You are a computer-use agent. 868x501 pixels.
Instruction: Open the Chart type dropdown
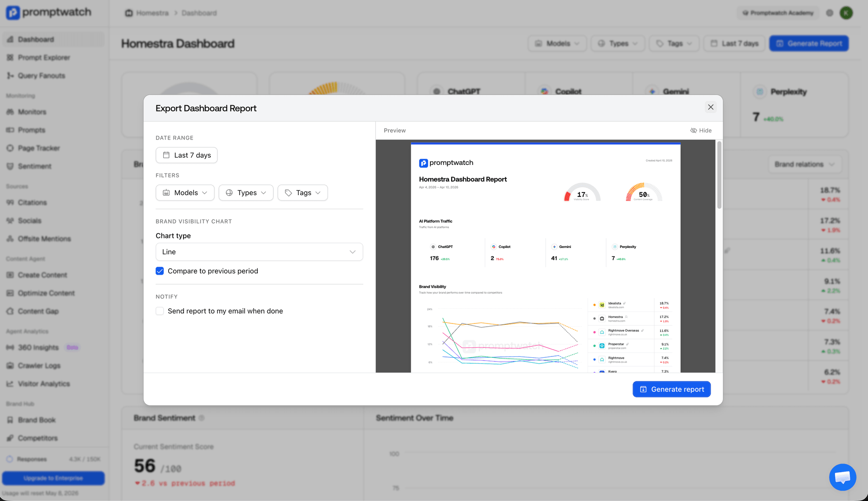pyautogui.click(x=259, y=252)
